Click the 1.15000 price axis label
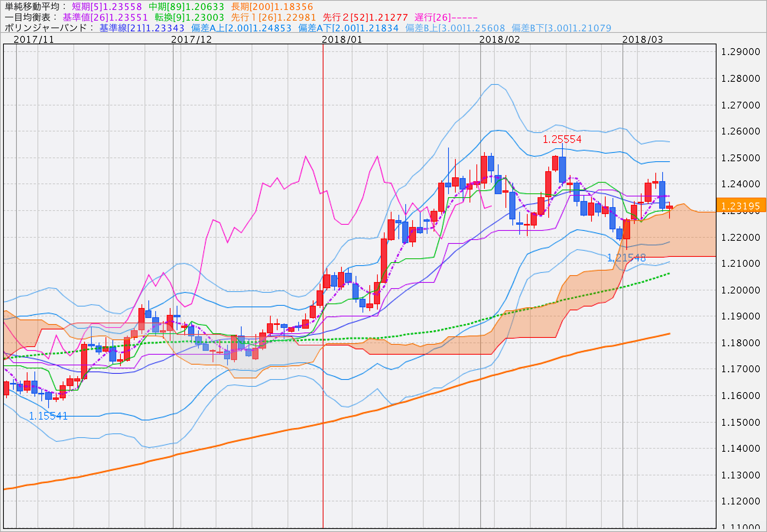The image size is (767, 532). point(741,422)
